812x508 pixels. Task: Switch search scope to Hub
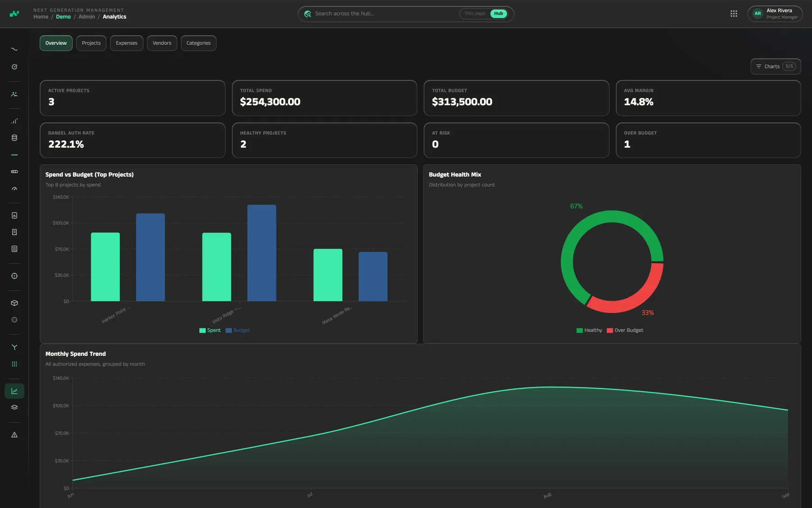coord(498,14)
